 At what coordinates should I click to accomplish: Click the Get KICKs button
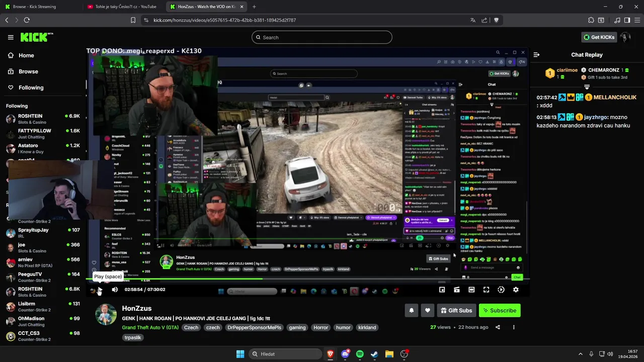click(x=599, y=37)
